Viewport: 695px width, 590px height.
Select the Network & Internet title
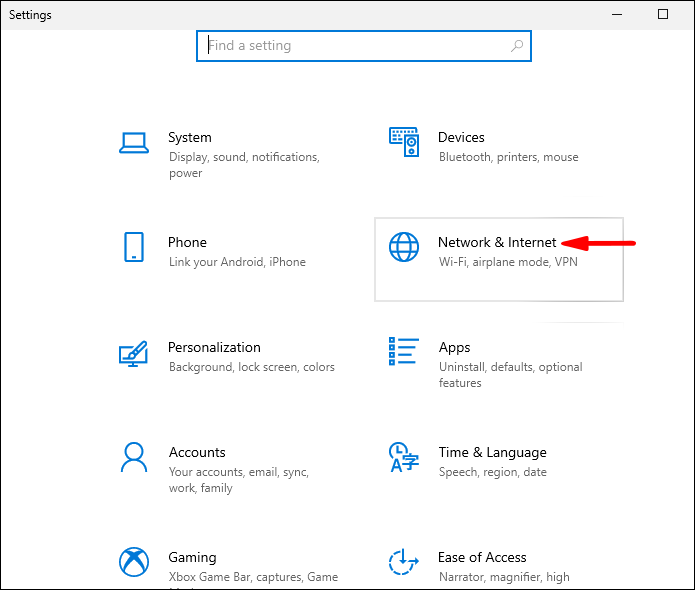point(497,243)
